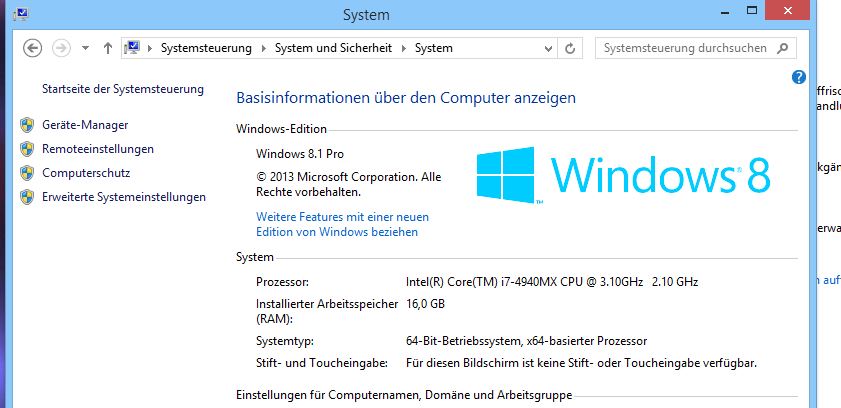Open the address bar history dropdown
Image resolution: width=841 pixels, height=408 pixels.
[548, 49]
